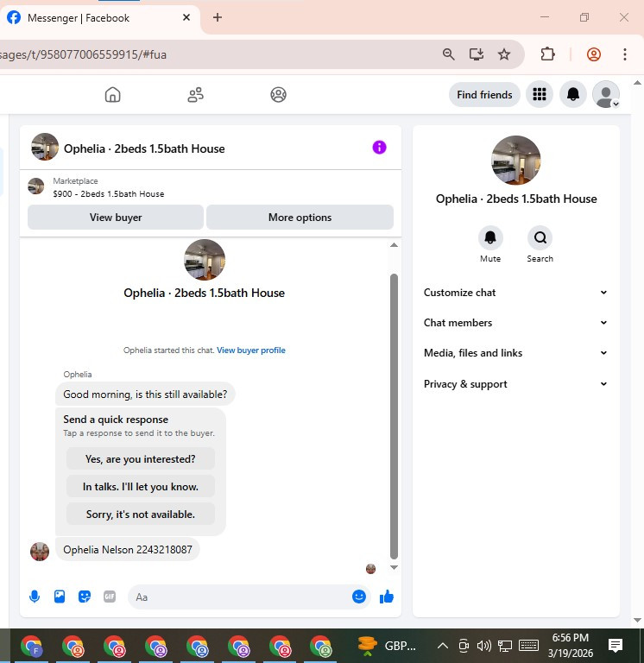Click the More options button
Viewport: 644px width, 663px height.
click(x=300, y=217)
